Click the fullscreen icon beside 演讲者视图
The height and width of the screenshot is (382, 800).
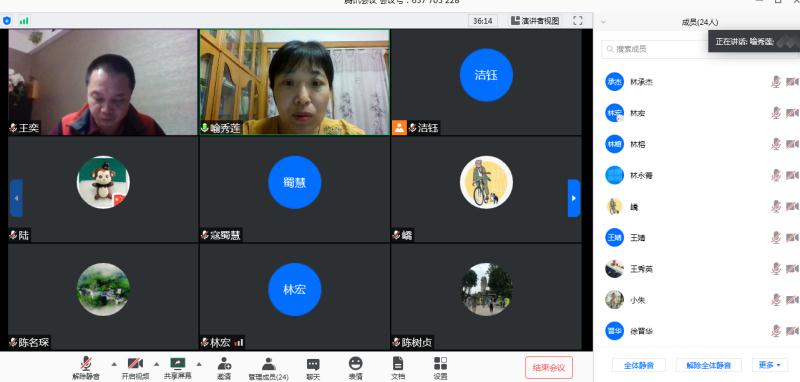point(578,20)
